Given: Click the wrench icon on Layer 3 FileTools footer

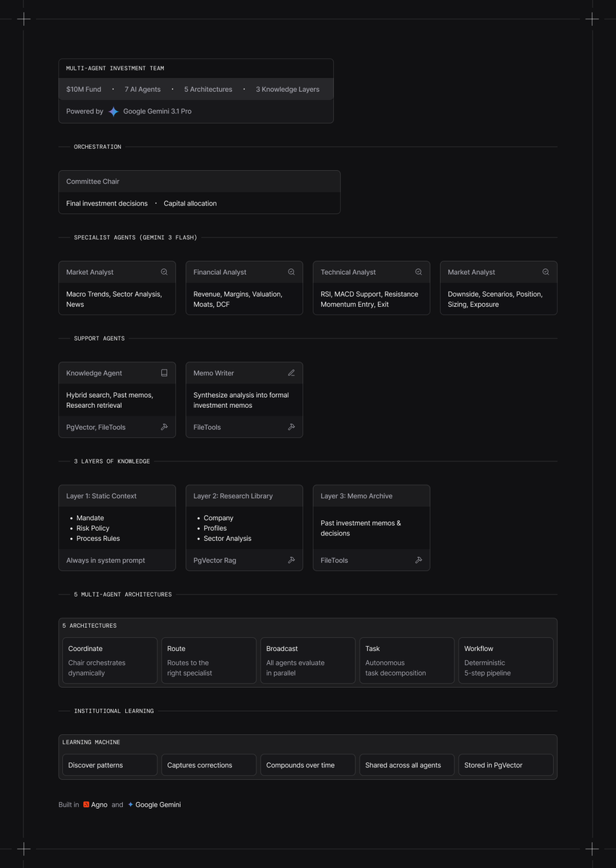Looking at the screenshot, I should [x=419, y=559].
